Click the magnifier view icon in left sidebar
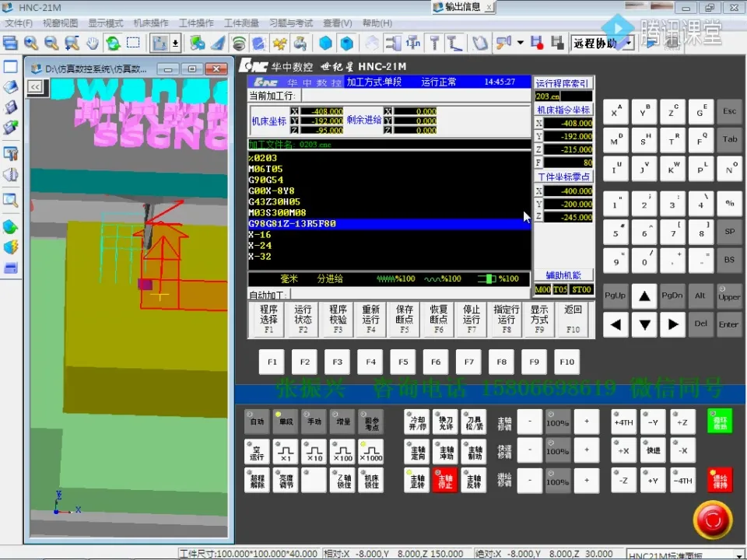This screenshot has width=747, height=560. (11, 200)
